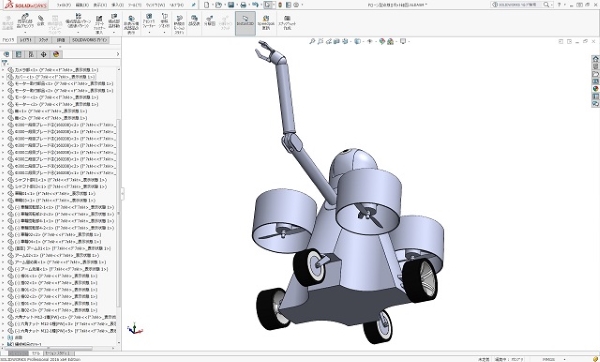Click the New Motion Study tool
The image size is (600, 362).
click(x=179, y=24)
